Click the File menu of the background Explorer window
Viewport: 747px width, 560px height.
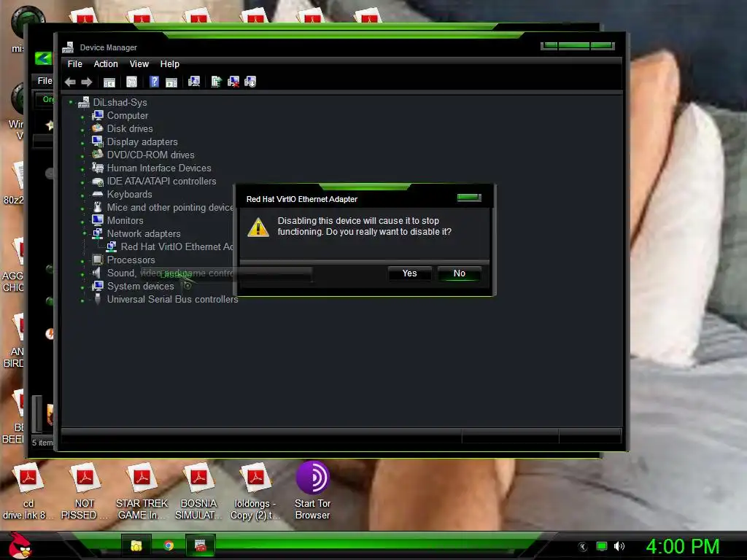pos(44,81)
